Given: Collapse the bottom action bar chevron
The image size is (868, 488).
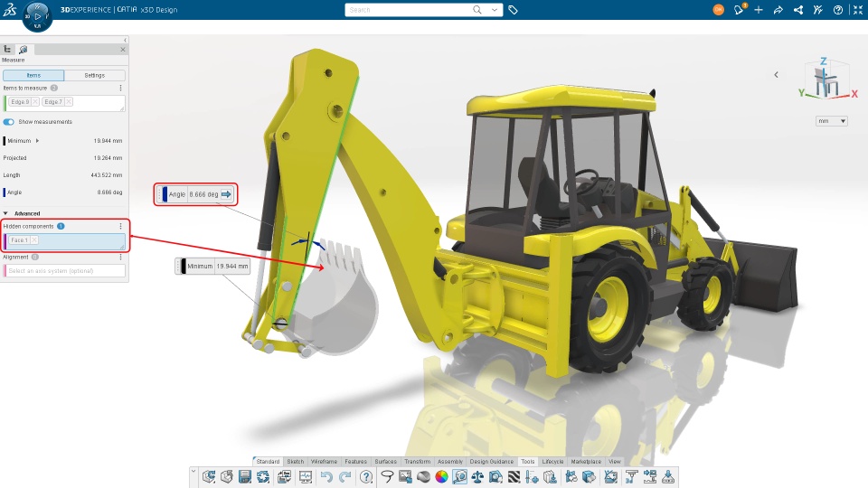Looking at the screenshot, I should tap(193, 471).
